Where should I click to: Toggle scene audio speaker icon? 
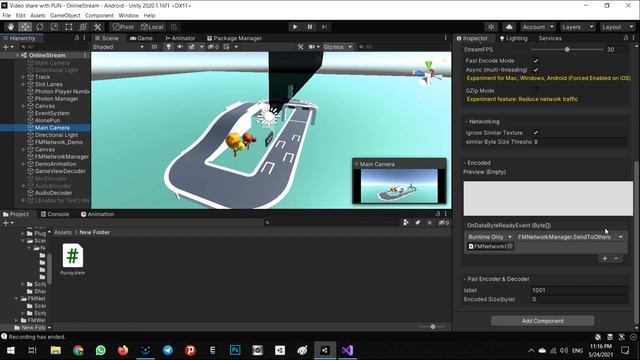click(180, 47)
